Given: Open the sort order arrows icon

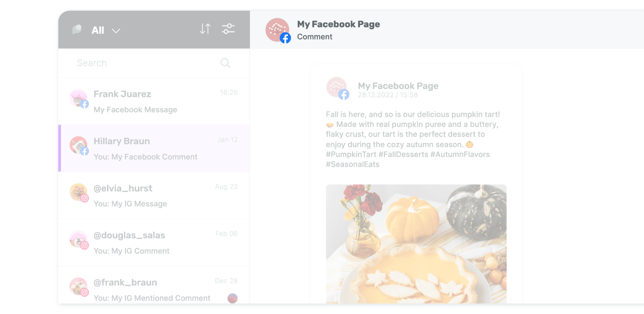Looking at the screenshot, I should pos(205,29).
